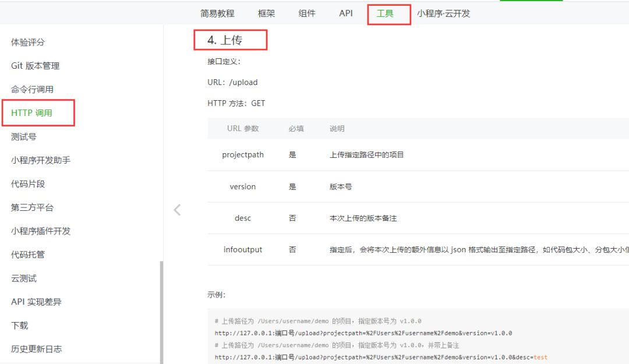
Task: Open 云测试 sidebar entry
Action: click(24, 278)
